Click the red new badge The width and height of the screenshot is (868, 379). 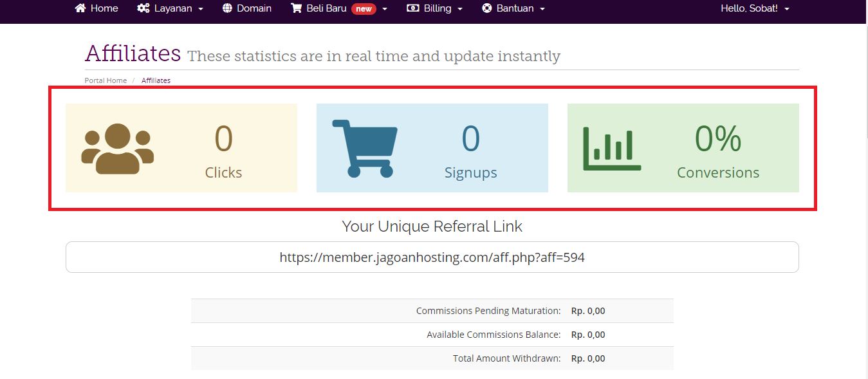coord(364,9)
